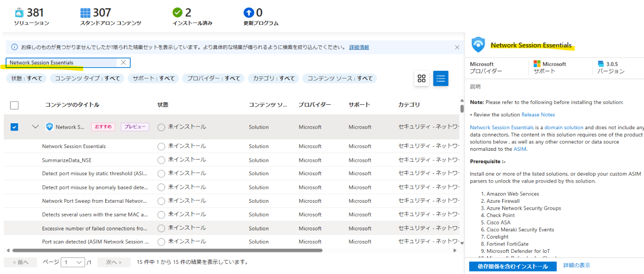Select Port scan detected row
The width and height of the screenshot is (644, 274).
tap(231, 241)
